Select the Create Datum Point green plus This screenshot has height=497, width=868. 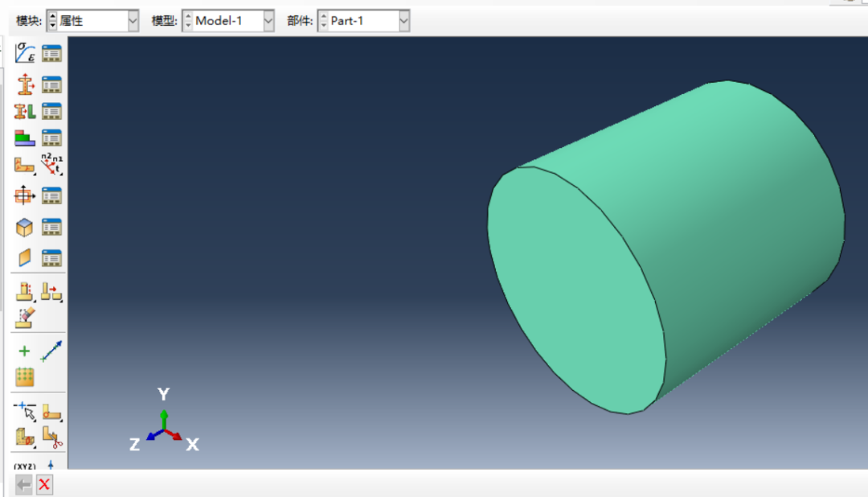pyautogui.click(x=25, y=351)
